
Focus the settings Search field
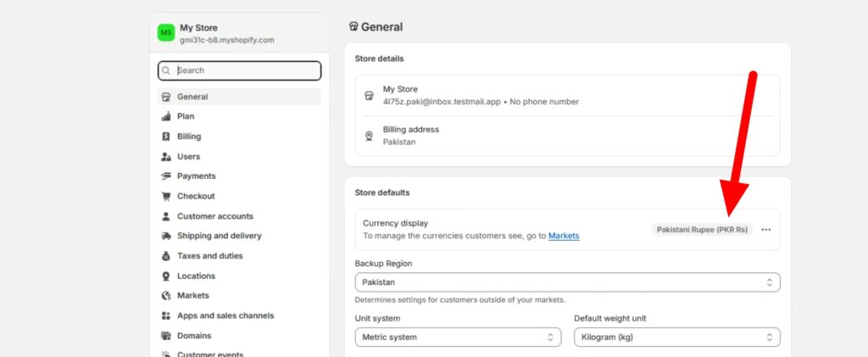point(239,71)
